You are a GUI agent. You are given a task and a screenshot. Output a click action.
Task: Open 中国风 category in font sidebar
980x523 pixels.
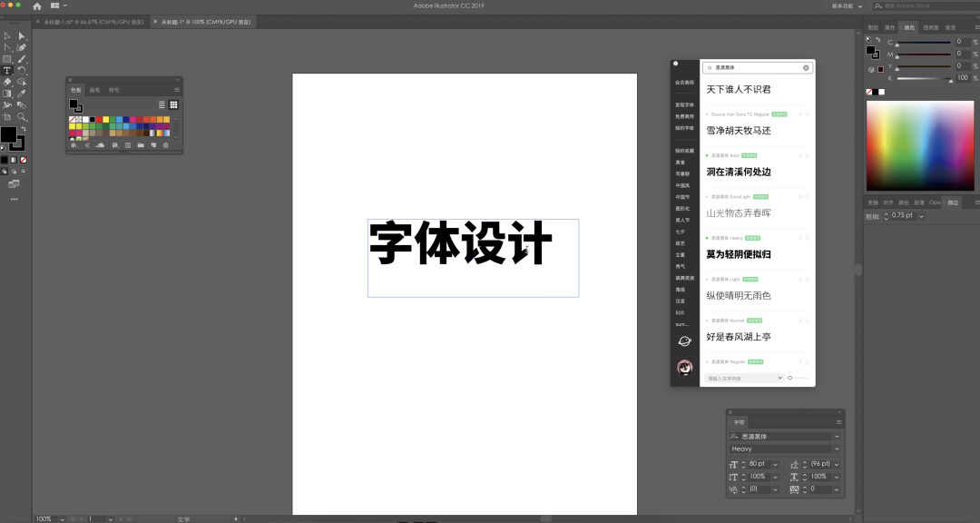click(682, 185)
